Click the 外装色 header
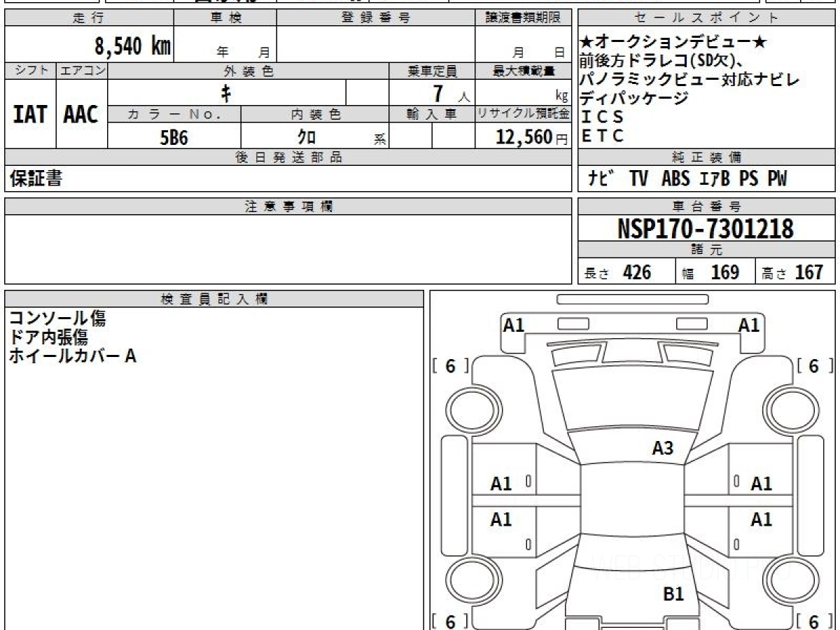Screen dimensions: 840x630 pyautogui.click(x=248, y=71)
